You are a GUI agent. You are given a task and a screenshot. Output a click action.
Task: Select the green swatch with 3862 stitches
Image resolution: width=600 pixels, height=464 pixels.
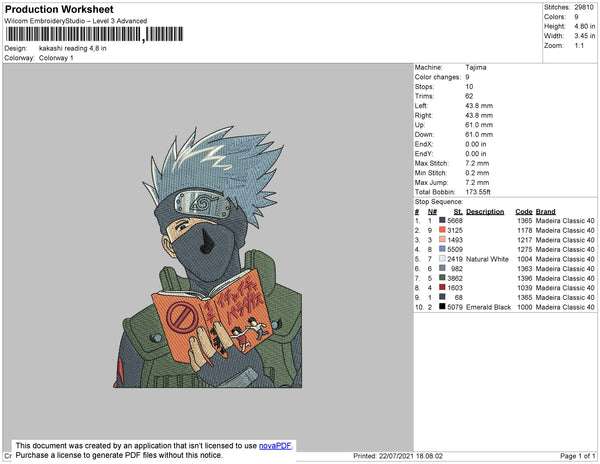tap(442, 278)
